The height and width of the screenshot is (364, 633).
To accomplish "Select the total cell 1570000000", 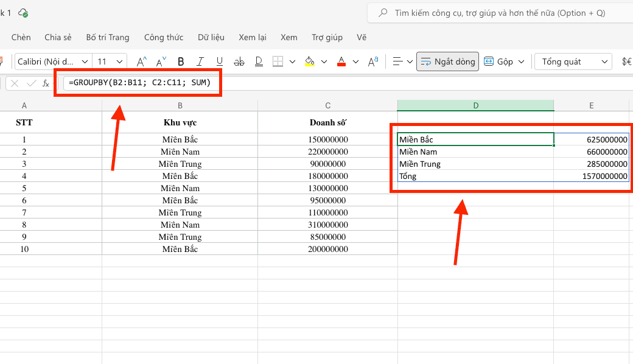I will pos(592,176).
